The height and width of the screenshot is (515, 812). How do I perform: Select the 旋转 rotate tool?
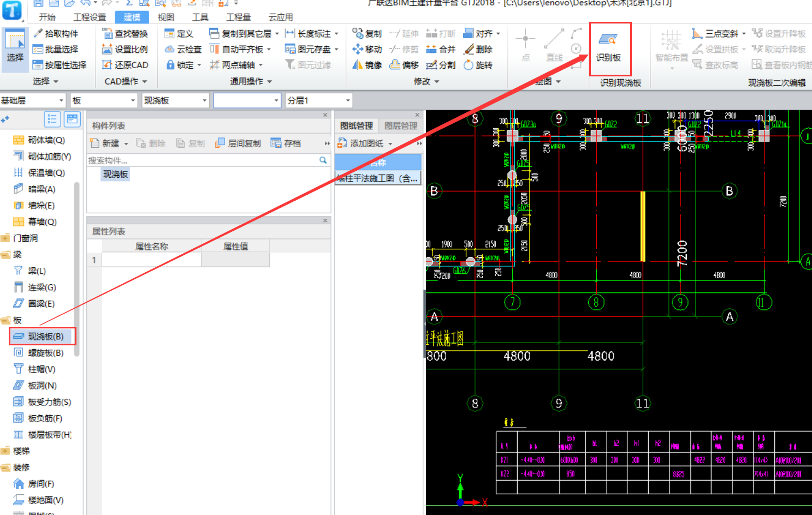478,65
